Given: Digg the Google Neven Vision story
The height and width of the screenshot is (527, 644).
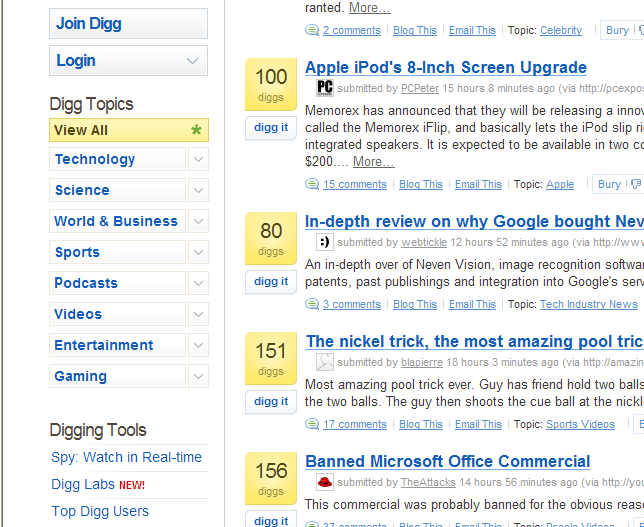Looking at the screenshot, I should [271, 282].
